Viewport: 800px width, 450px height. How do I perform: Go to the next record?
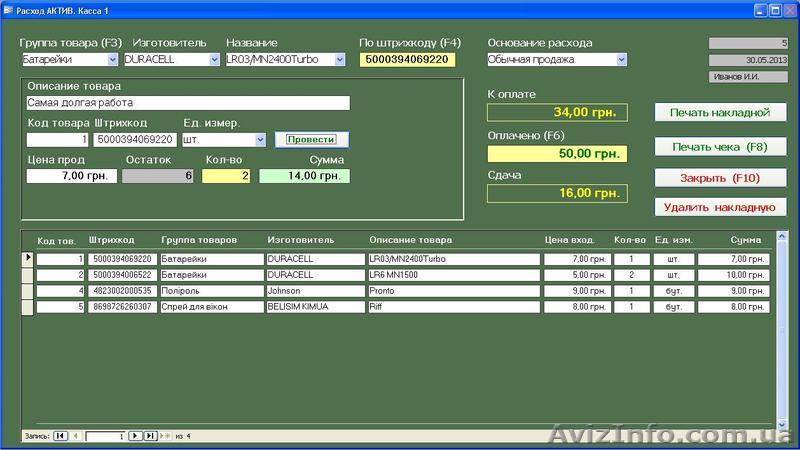[x=137, y=436]
